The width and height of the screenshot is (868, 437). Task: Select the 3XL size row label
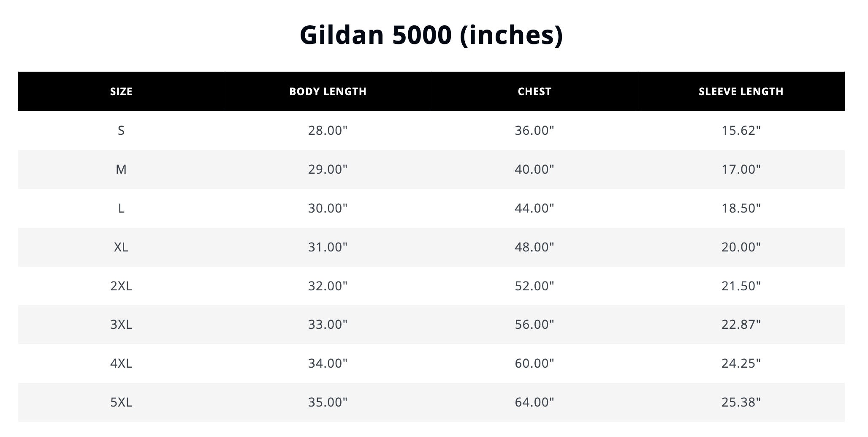(121, 325)
